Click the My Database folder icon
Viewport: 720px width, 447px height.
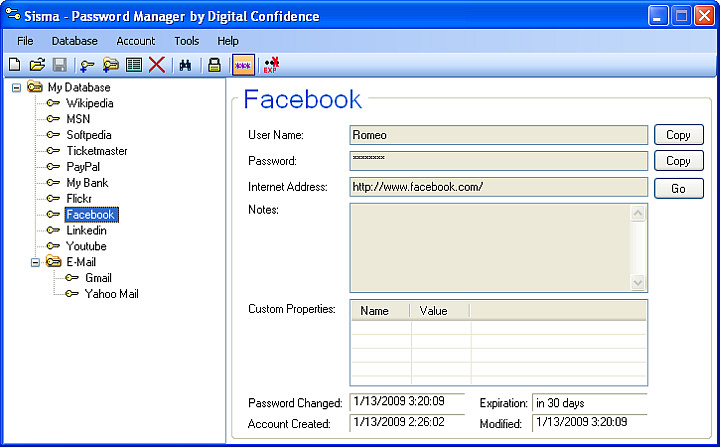pos(35,86)
